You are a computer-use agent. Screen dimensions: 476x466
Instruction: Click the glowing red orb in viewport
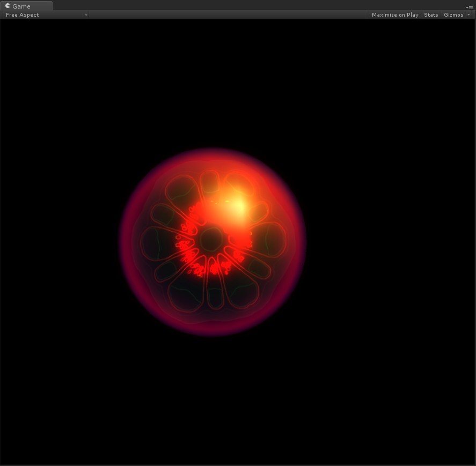click(x=213, y=242)
